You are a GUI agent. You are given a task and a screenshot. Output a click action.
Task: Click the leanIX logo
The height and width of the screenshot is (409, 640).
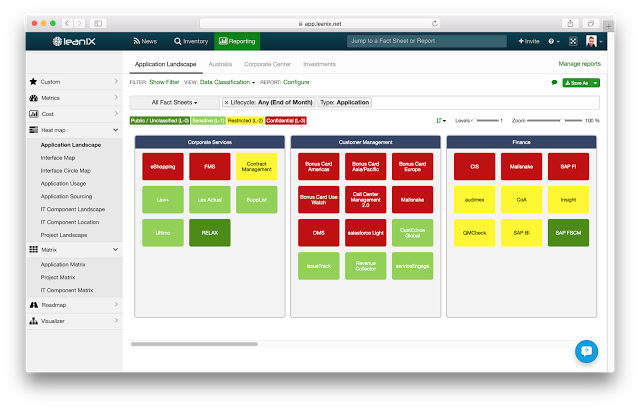pos(74,41)
